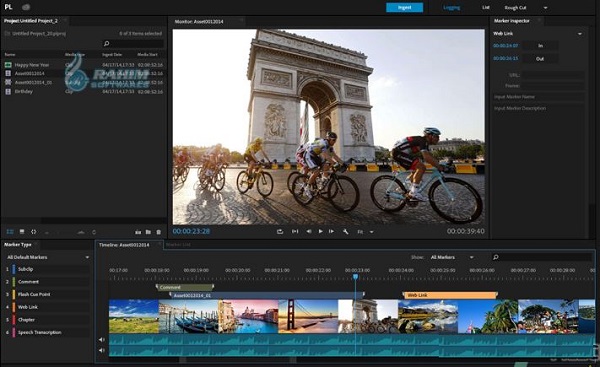Viewport: 600px width, 367px height.
Task: Click the PL Prelude logo icon
Action: (8, 7)
